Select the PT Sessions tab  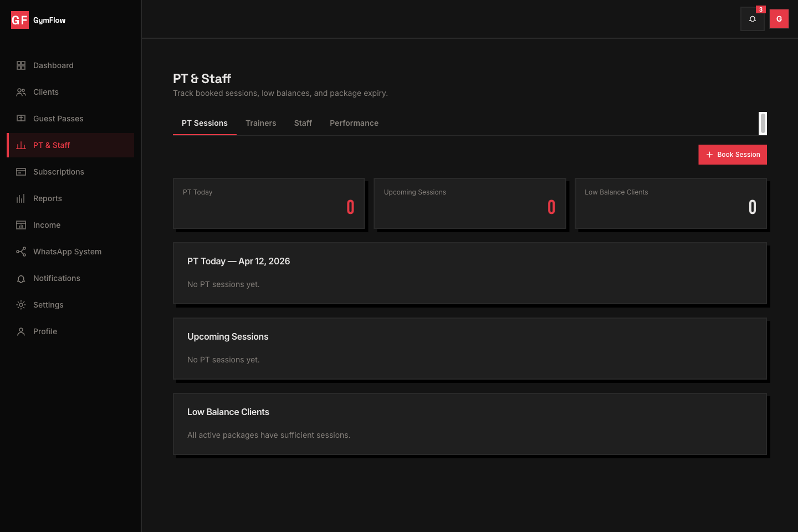[204, 123]
